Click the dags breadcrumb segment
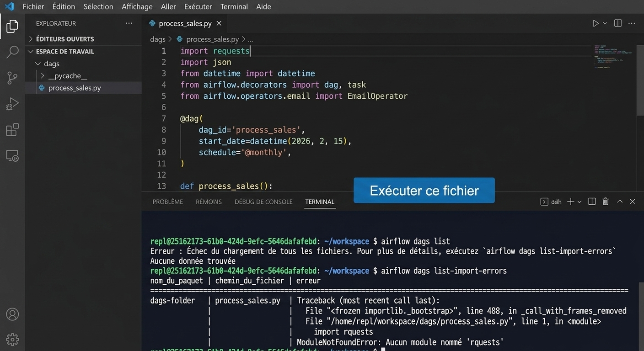This screenshot has height=351, width=644. pyautogui.click(x=157, y=39)
